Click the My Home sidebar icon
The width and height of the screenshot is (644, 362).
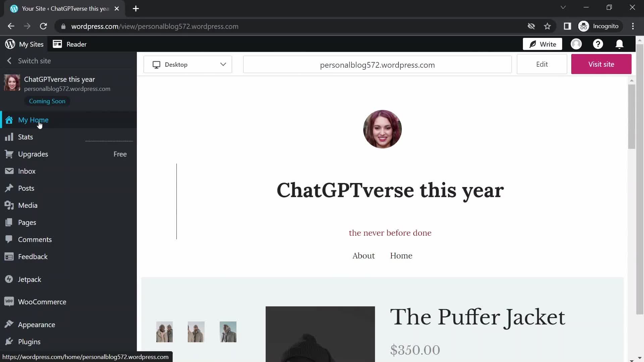coord(9,120)
